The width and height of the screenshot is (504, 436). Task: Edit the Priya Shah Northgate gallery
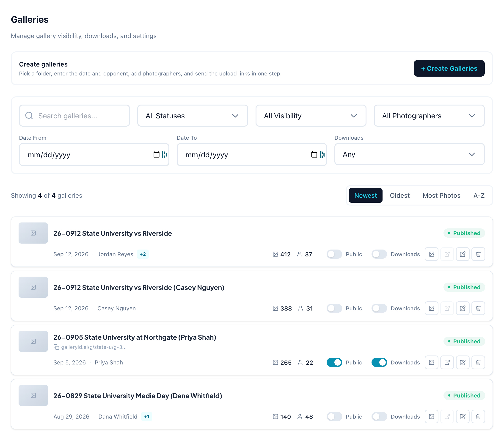point(463,362)
